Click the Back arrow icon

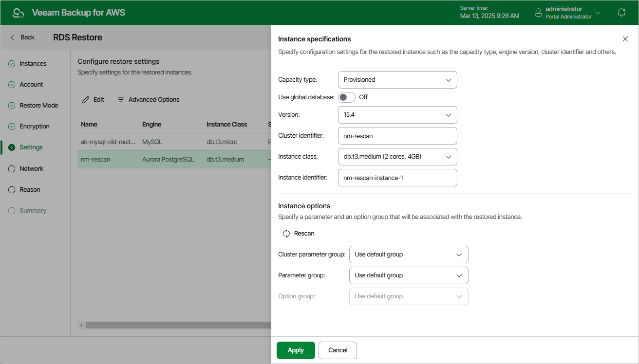coord(13,37)
